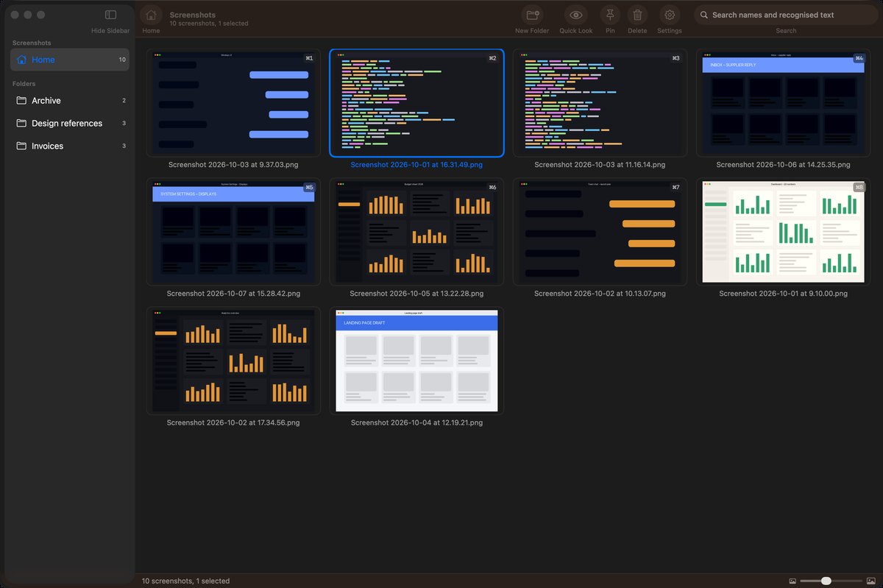Screen dimensions: 883x588
Task: Click the house icon beside Home in the sidebar
Action: [x=21, y=60]
